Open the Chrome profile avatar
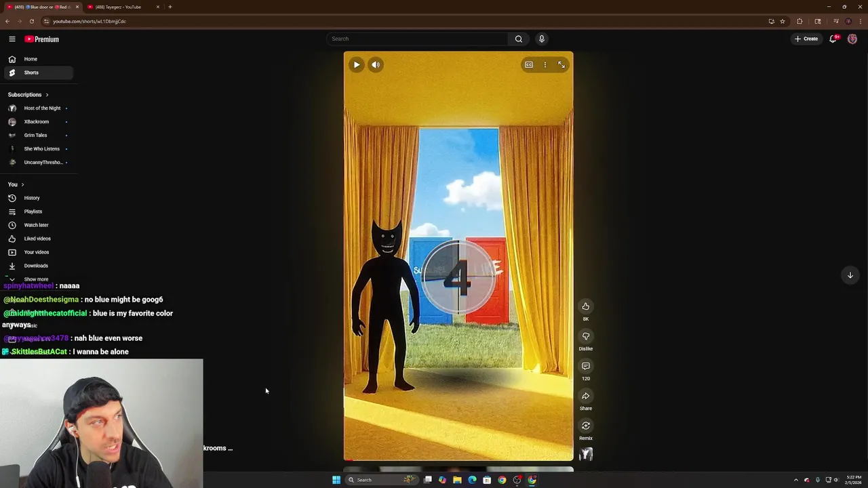868x488 pixels. tap(848, 21)
